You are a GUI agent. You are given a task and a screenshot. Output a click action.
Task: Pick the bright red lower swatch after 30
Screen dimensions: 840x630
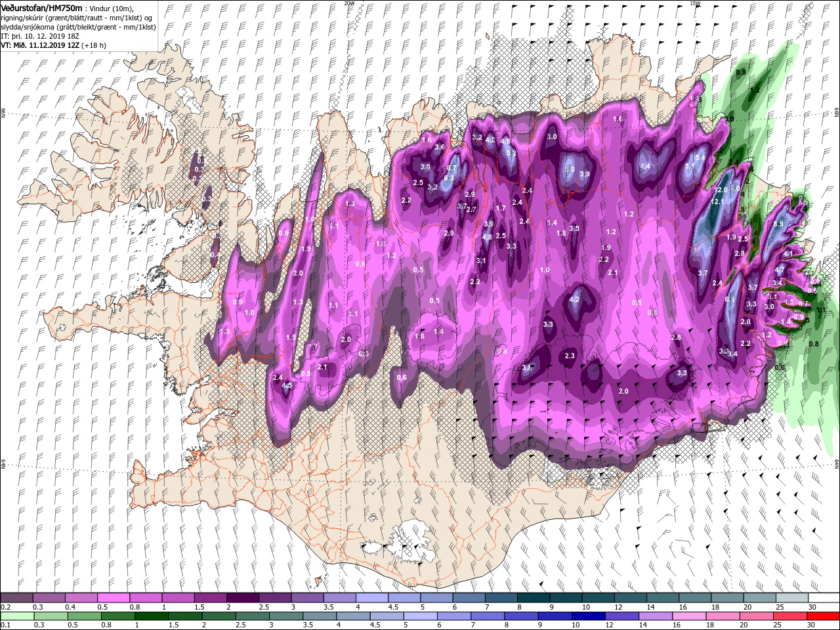[824, 616]
